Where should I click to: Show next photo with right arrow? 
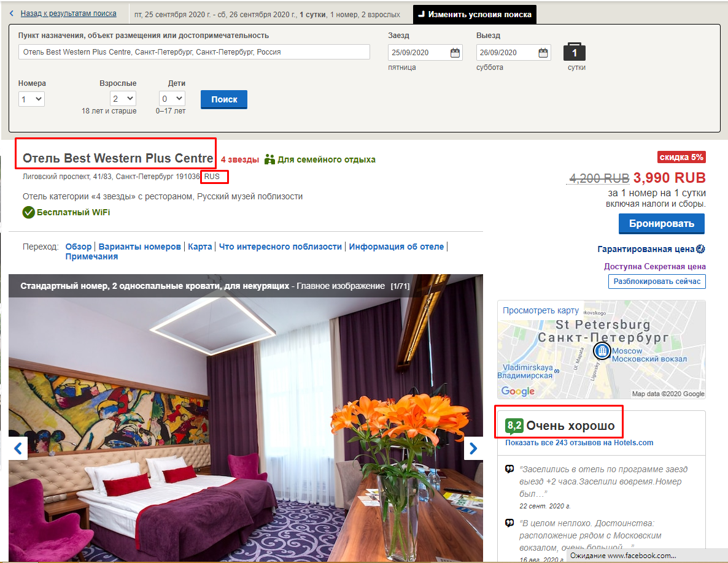[x=473, y=448]
